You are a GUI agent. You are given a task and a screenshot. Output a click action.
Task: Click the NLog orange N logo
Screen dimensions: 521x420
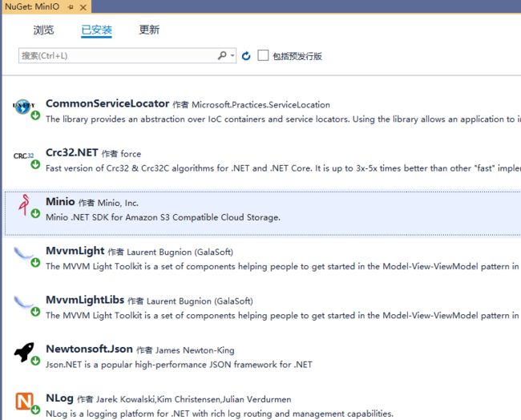(24, 401)
